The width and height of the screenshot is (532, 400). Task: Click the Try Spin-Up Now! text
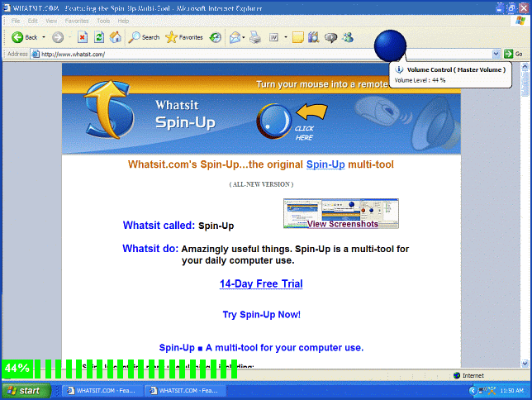[261, 314]
